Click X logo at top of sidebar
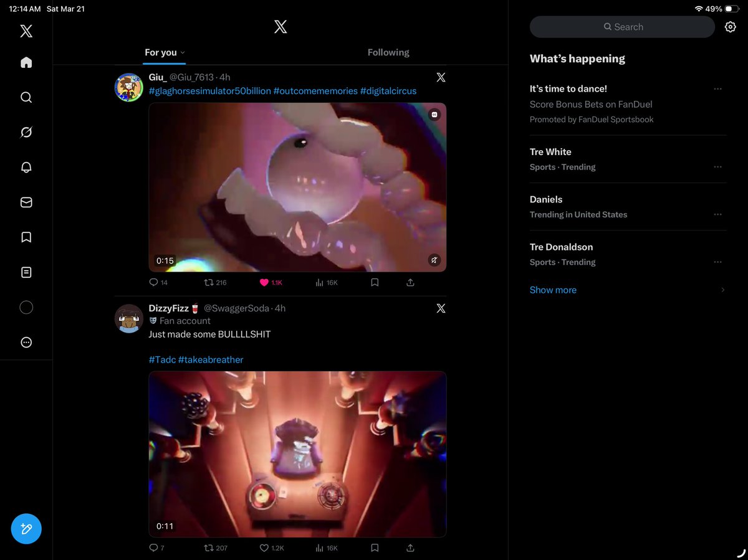Viewport: 748px width, 560px height. coord(26,31)
